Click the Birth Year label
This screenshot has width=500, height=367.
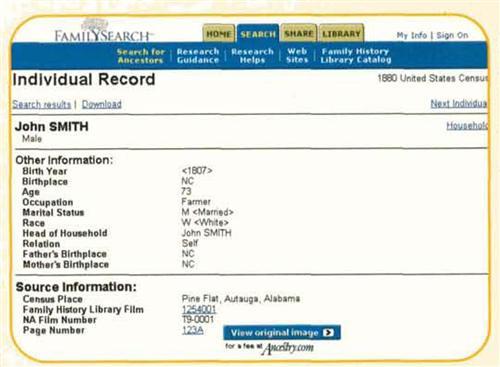pyautogui.click(x=45, y=171)
